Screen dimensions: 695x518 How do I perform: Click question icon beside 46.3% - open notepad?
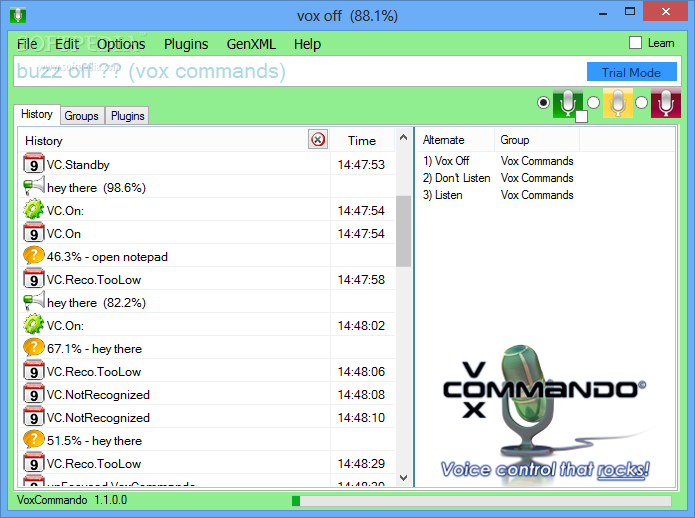[34, 256]
